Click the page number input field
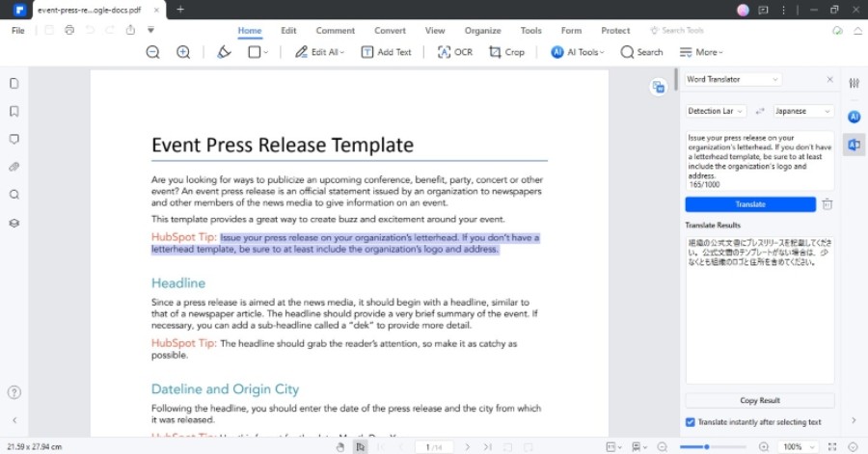The image size is (868, 454). click(x=434, y=447)
